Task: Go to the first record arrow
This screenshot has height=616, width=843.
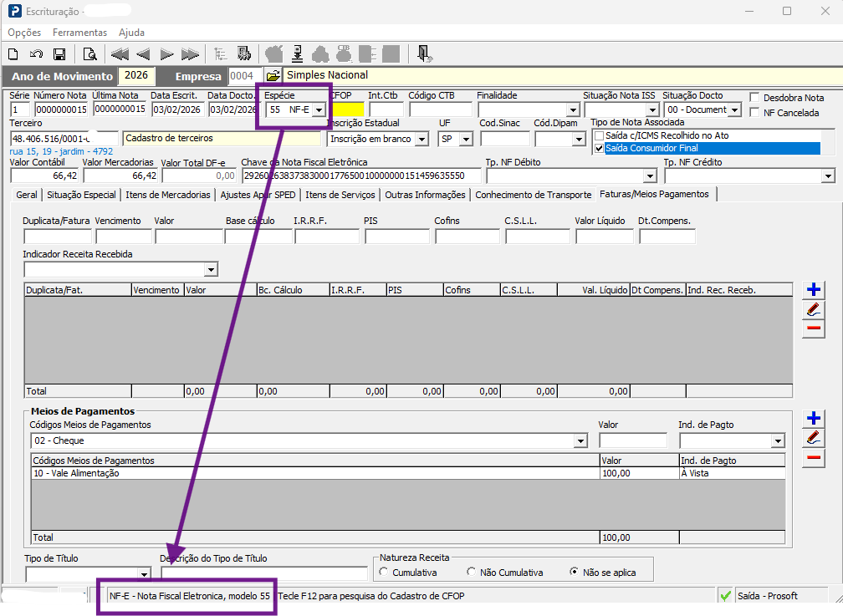Action: (120, 54)
